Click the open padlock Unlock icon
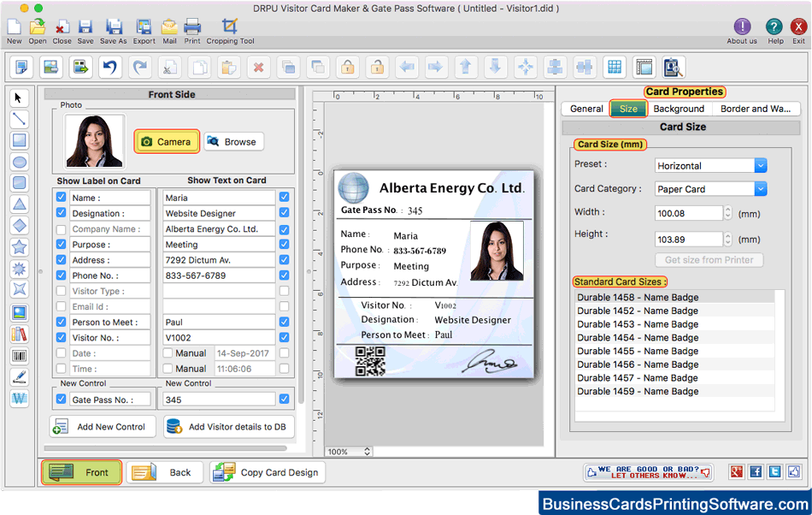The height and width of the screenshot is (515, 812). (x=378, y=67)
